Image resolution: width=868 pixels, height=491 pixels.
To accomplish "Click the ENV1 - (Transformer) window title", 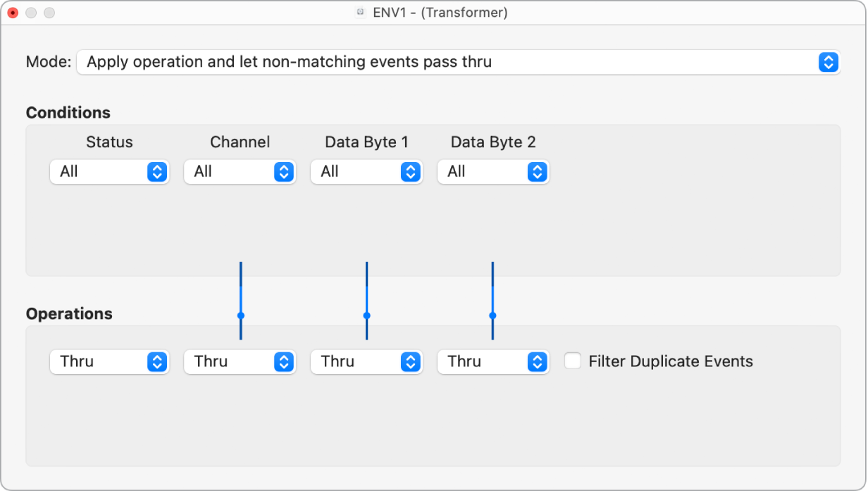I will click(440, 13).
